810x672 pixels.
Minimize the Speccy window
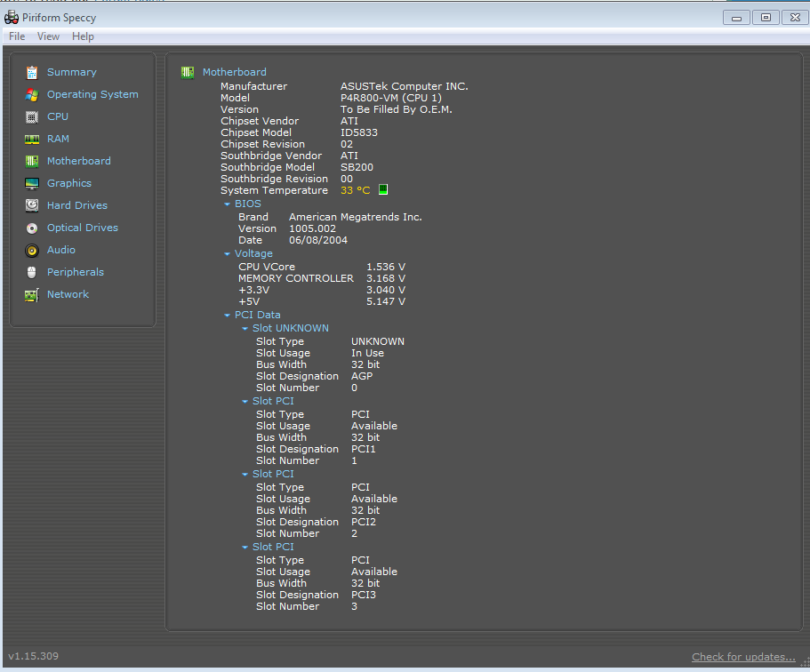(736, 18)
